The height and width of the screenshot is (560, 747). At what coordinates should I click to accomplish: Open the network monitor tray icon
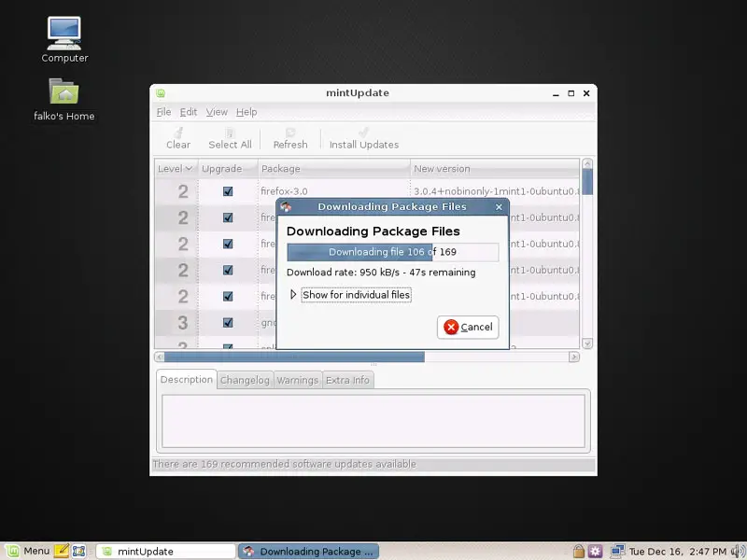[617, 551]
